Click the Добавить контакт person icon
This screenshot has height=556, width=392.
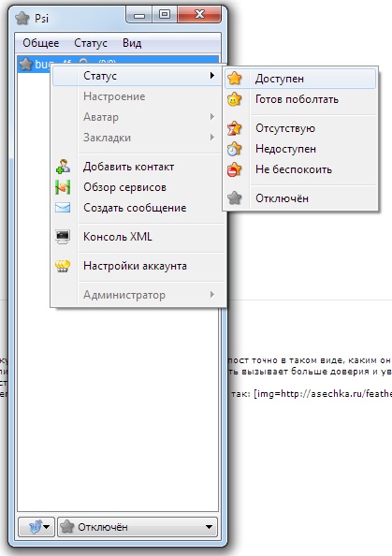[63, 167]
